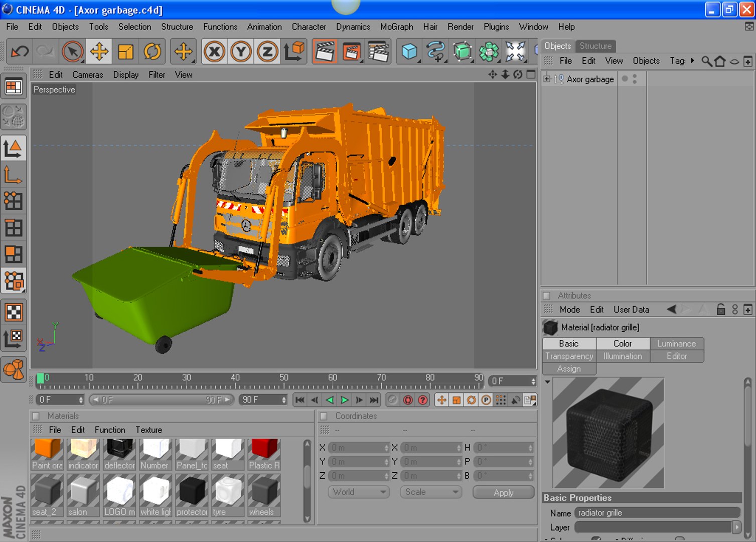The image size is (756, 542).
Task: Go to end of animation
Action: pos(374,400)
